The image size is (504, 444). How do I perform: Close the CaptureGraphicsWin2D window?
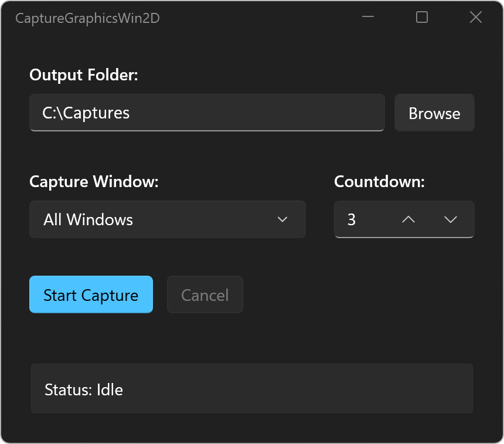pyautogui.click(x=476, y=18)
